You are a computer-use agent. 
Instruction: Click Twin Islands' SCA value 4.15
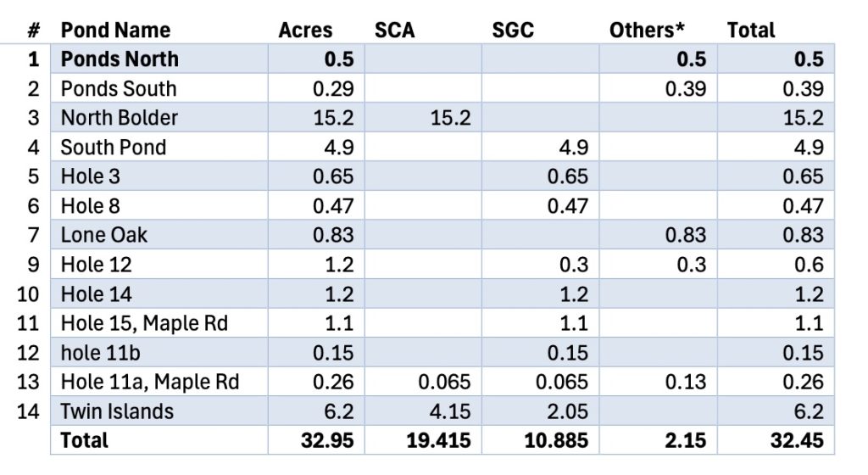[x=450, y=411]
